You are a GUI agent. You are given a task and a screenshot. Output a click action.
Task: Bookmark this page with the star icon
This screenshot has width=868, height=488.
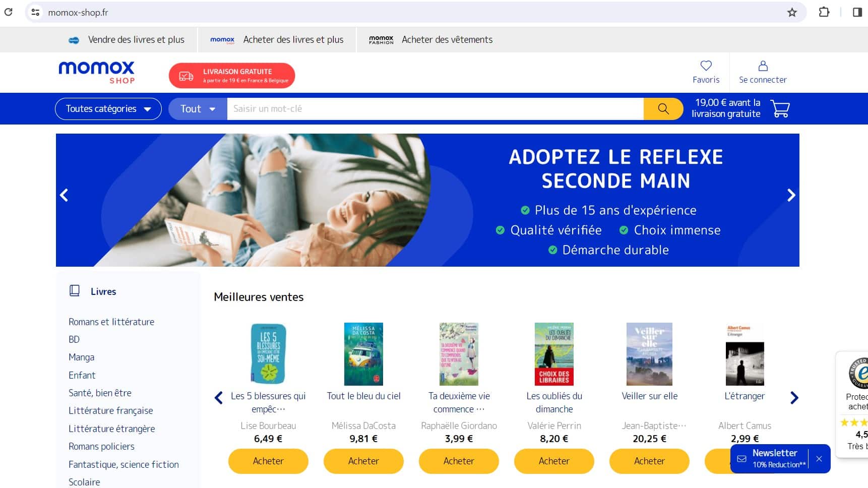(792, 13)
